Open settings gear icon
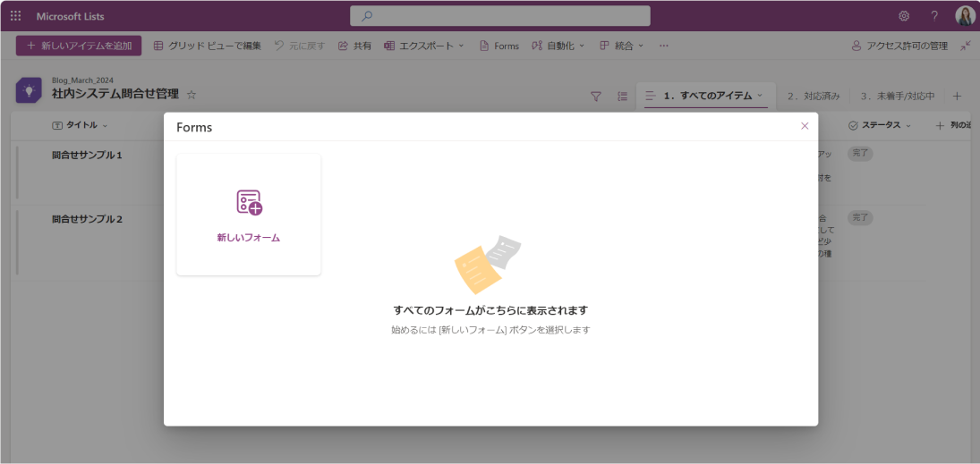Screen dimensions: 980x464 click(x=904, y=16)
